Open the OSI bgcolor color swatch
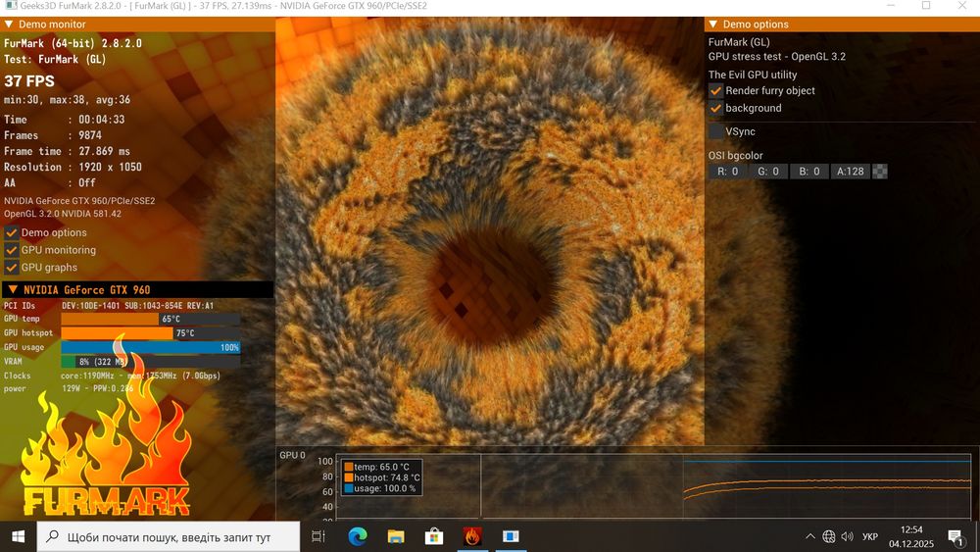This screenshot has height=552, width=980. click(879, 172)
